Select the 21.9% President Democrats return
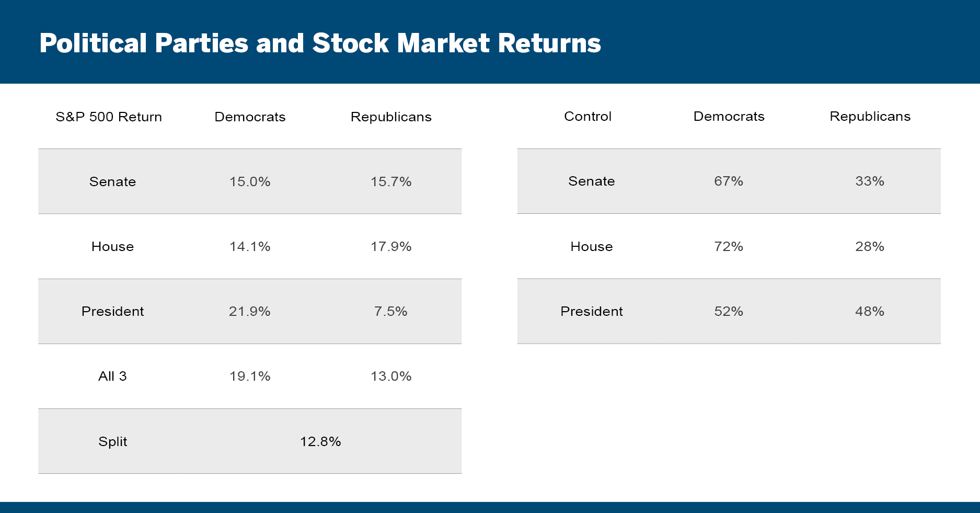Viewport: 980px width, 513px height. (250, 311)
